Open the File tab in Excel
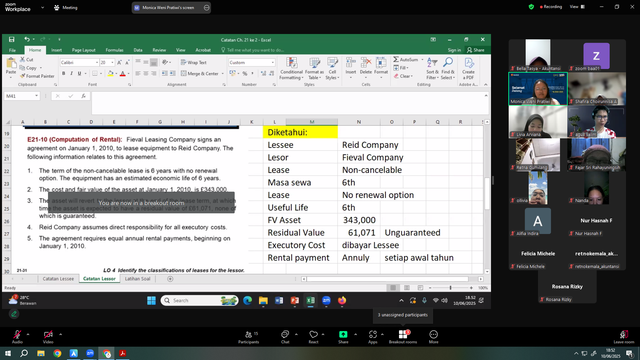The width and height of the screenshot is (640, 360). [x=12, y=50]
